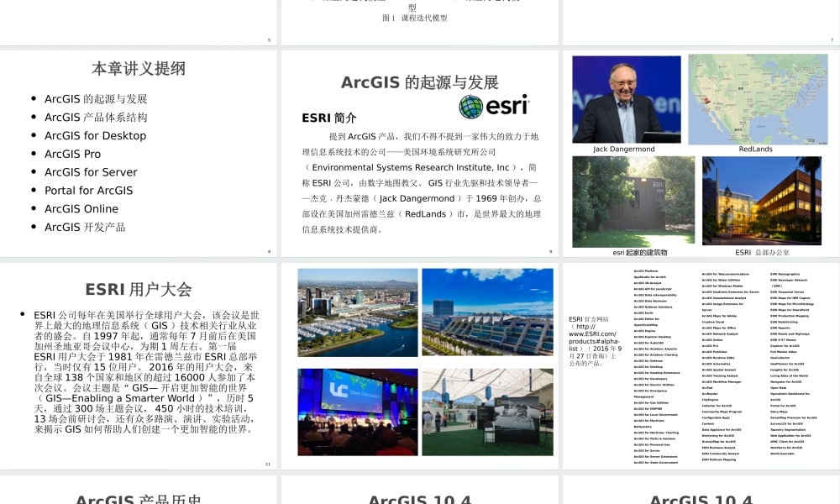This screenshot has height=504, width=840.
Task: Select the ArcGIS 产品历史 slide
Action: [x=135, y=497]
